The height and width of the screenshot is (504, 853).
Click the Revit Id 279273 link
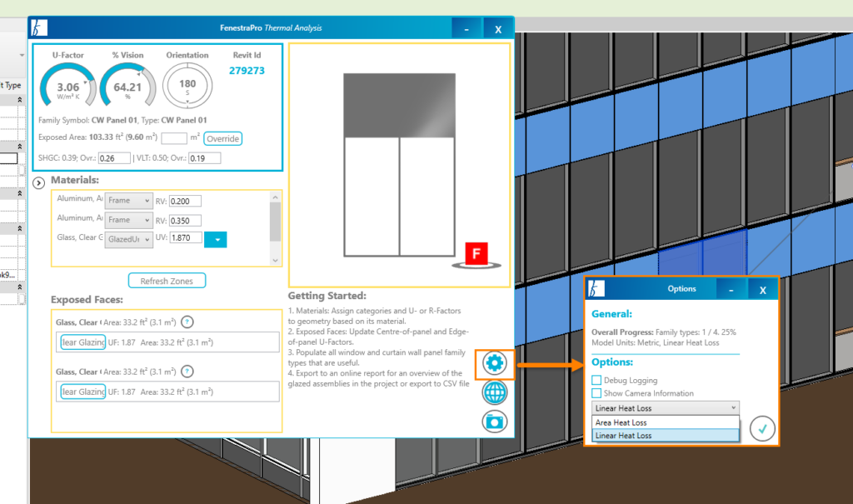pos(247,71)
